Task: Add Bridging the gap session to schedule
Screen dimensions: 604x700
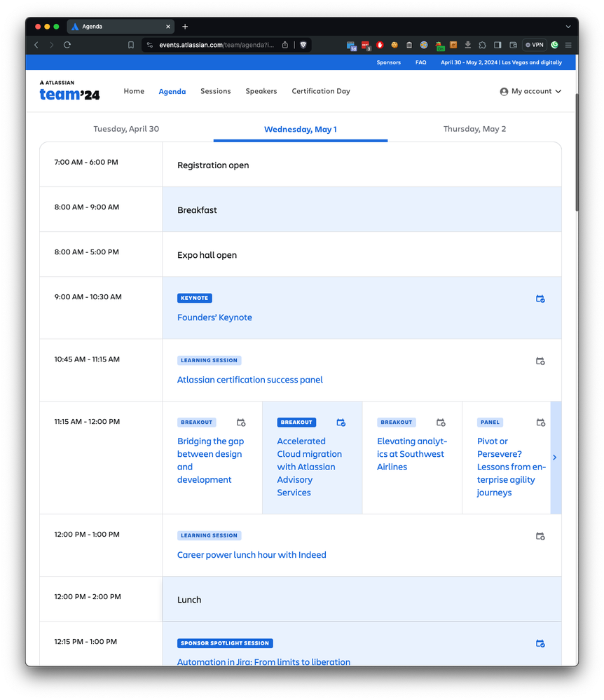Action: click(x=241, y=423)
